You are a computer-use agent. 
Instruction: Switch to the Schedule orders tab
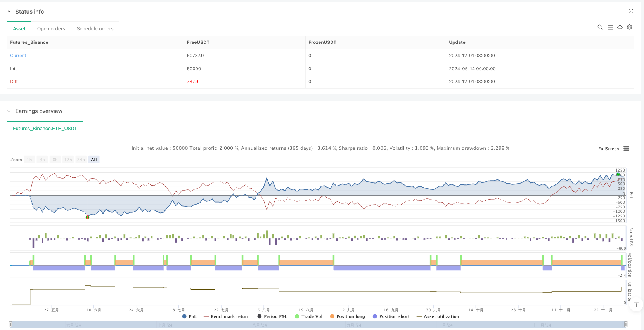[x=95, y=29]
